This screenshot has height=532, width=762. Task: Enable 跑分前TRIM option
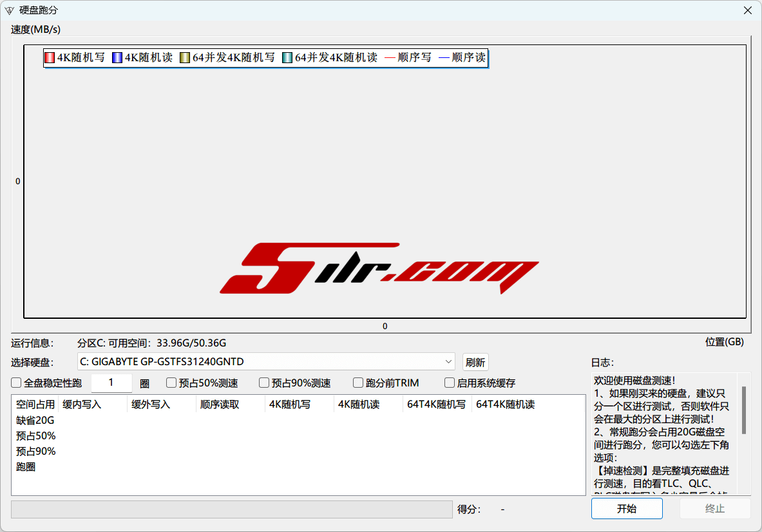click(357, 383)
